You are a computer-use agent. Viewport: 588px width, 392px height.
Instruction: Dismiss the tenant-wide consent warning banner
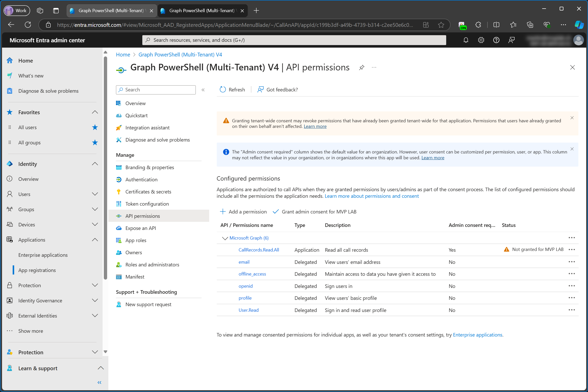(x=572, y=118)
